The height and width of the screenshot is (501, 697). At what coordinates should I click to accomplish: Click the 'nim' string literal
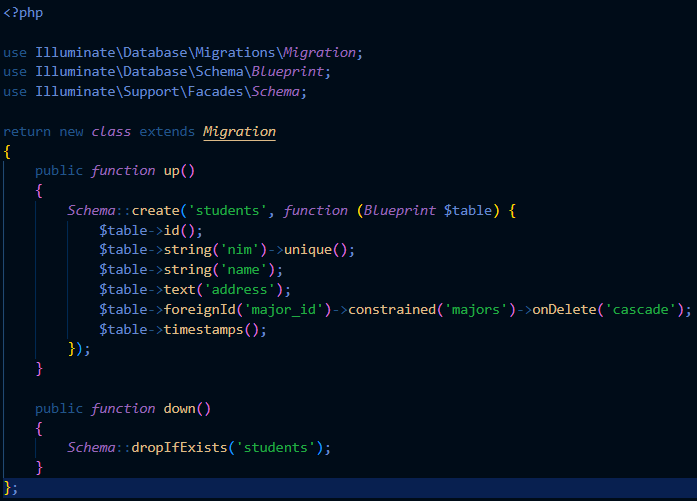[239, 250]
